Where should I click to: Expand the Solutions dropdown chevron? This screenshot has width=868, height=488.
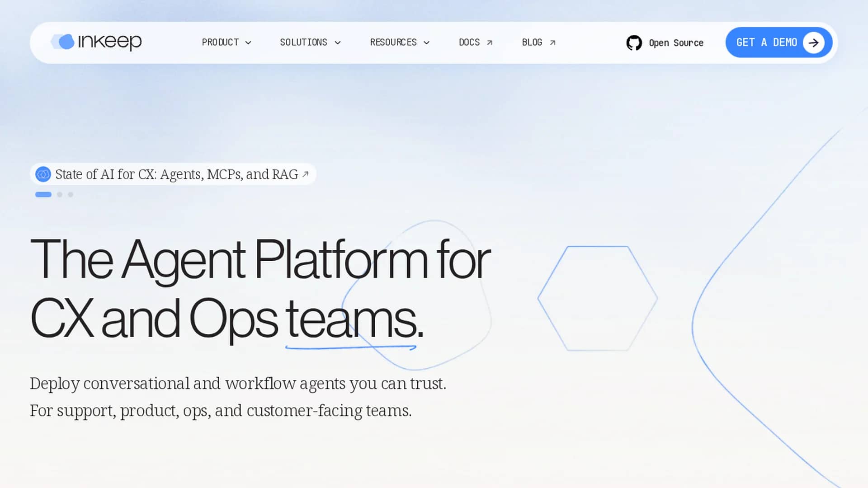338,43
